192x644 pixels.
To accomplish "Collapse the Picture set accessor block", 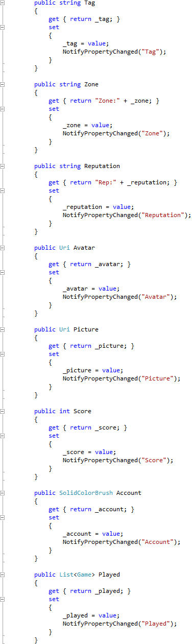I will click(3, 354).
